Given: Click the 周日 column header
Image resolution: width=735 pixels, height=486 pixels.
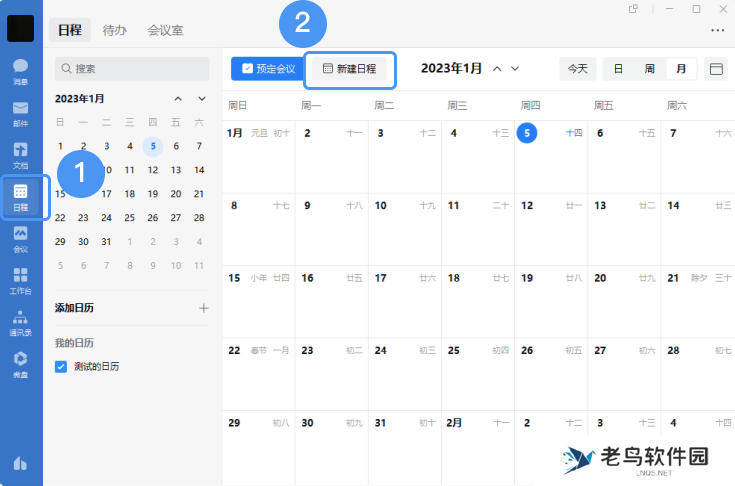Looking at the screenshot, I should 238,105.
